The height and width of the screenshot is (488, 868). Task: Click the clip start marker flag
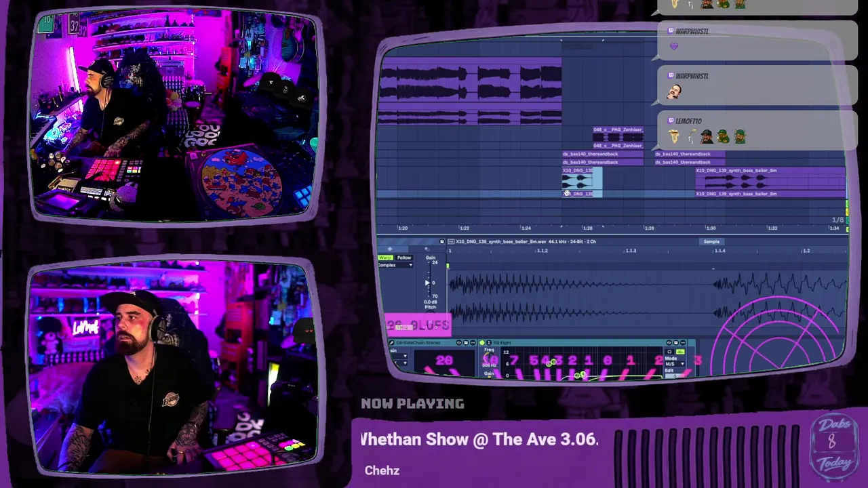[x=448, y=266]
